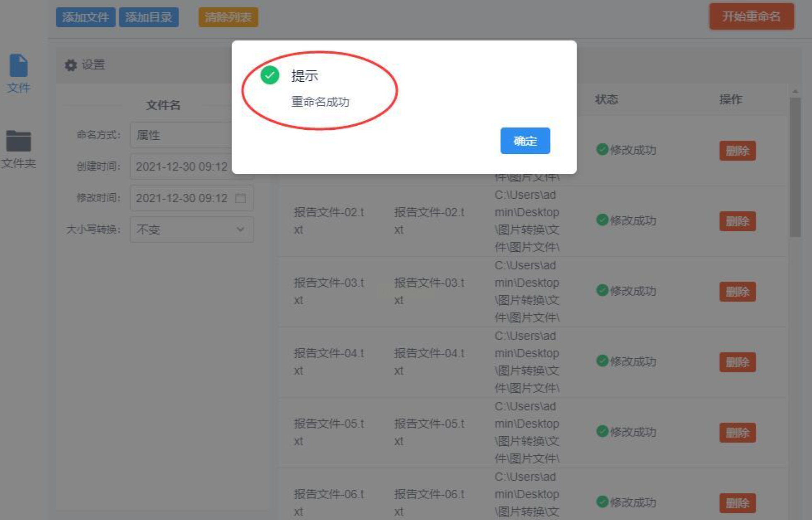The image size is (812, 520).
Task: Click the success status icon for 报告文件-06
Action: 602,502
